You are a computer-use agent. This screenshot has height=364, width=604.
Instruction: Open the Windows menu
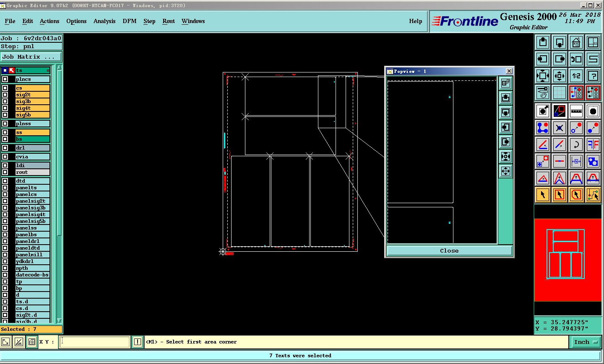[193, 21]
